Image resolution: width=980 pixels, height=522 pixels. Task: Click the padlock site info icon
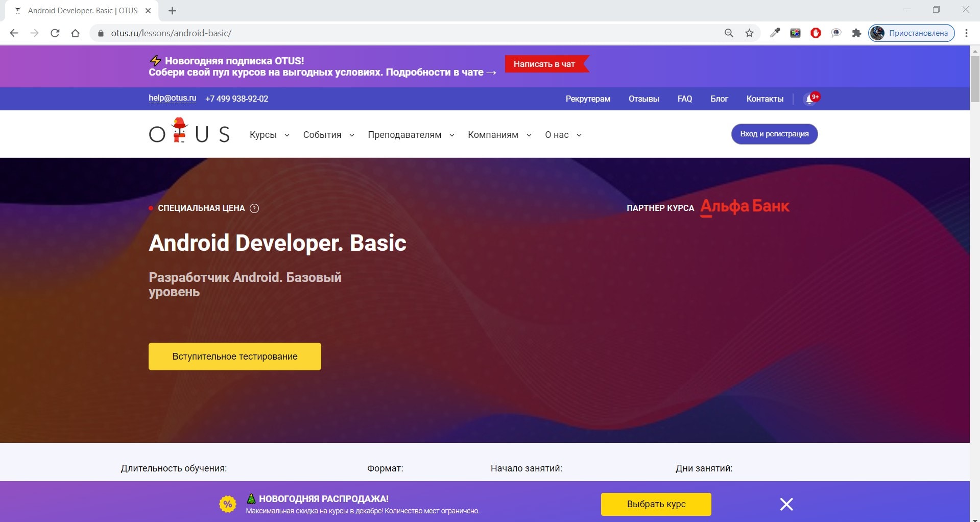point(101,33)
